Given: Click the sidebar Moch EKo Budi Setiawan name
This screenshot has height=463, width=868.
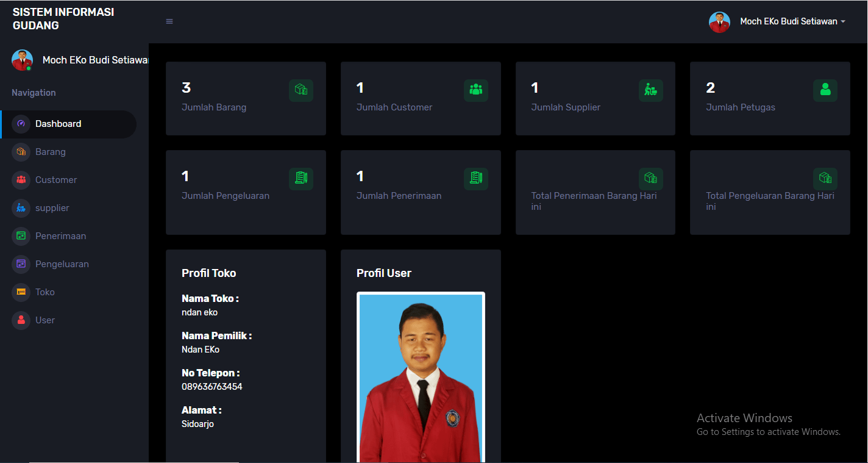Looking at the screenshot, I should coord(96,60).
